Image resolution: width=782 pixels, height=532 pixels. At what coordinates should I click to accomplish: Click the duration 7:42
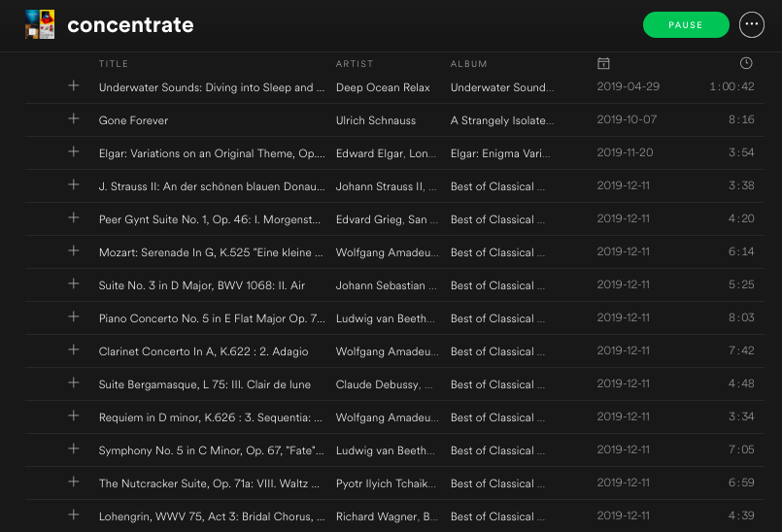(741, 350)
